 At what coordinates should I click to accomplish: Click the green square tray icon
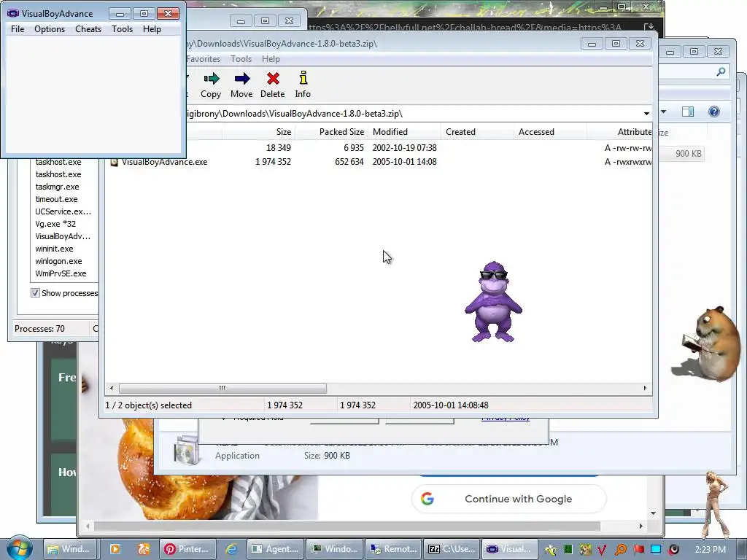[568, 550]
